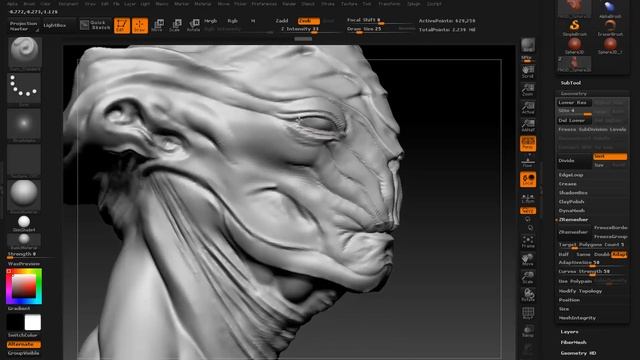Open the Projection Master button
640x360 pixels.
(x=24, y=26)
